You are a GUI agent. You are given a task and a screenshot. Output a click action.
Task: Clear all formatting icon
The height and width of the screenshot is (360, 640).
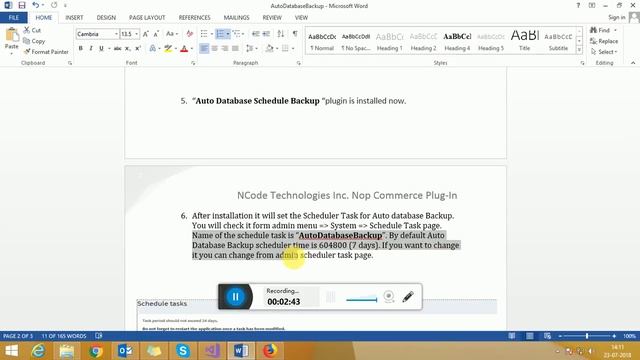pos(189,34)
